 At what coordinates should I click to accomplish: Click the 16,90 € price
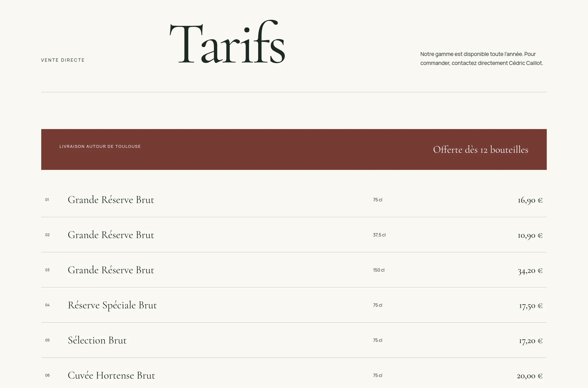click(530, 200)
